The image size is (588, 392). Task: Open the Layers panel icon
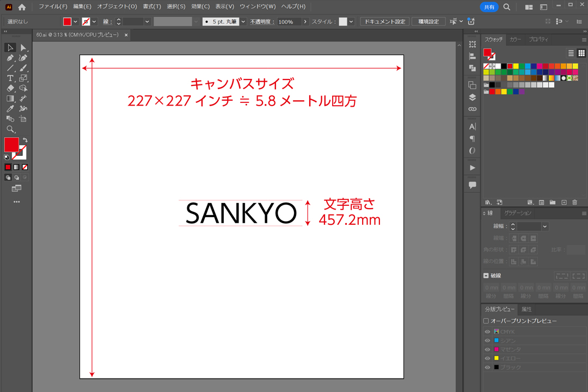point(473,97)
